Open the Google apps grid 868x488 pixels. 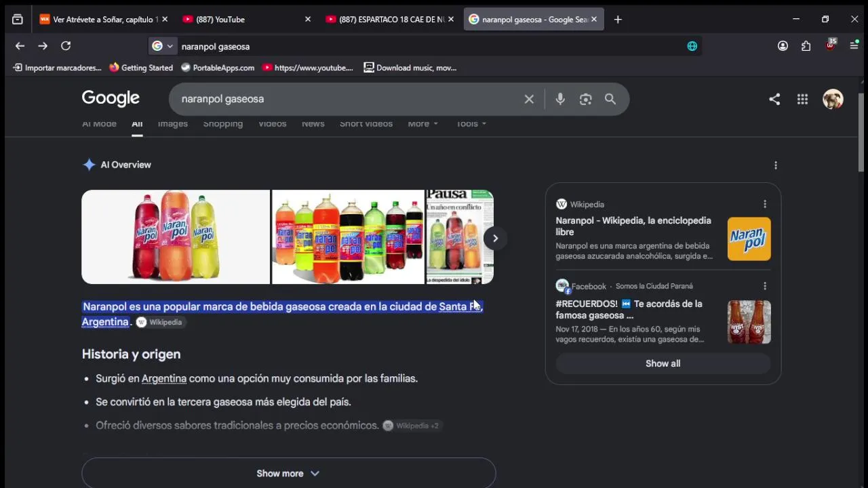(x=803, y=99)
